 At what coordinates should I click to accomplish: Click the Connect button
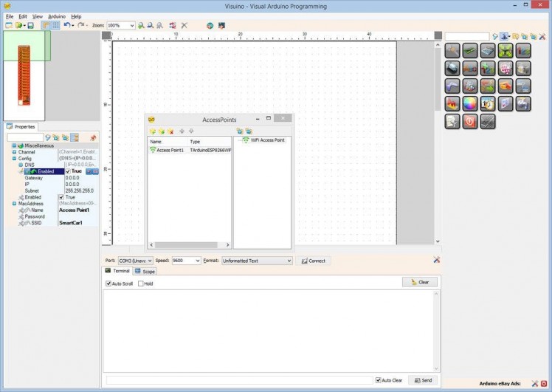click(x=313, y=261)
